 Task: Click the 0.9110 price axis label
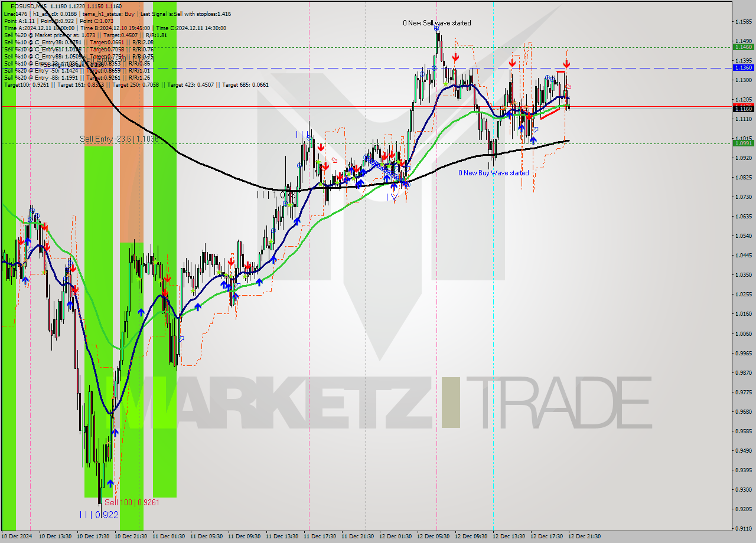pos(743,529)
